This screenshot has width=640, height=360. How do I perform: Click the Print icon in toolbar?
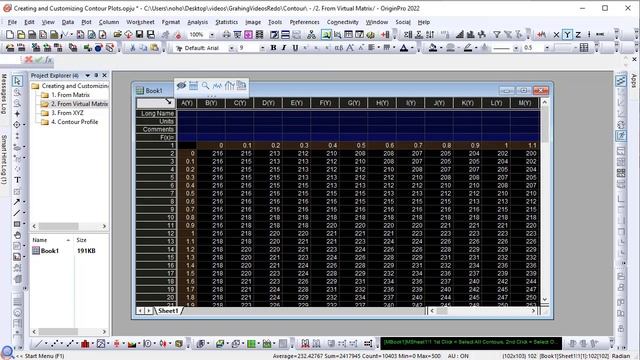[227, 35]
